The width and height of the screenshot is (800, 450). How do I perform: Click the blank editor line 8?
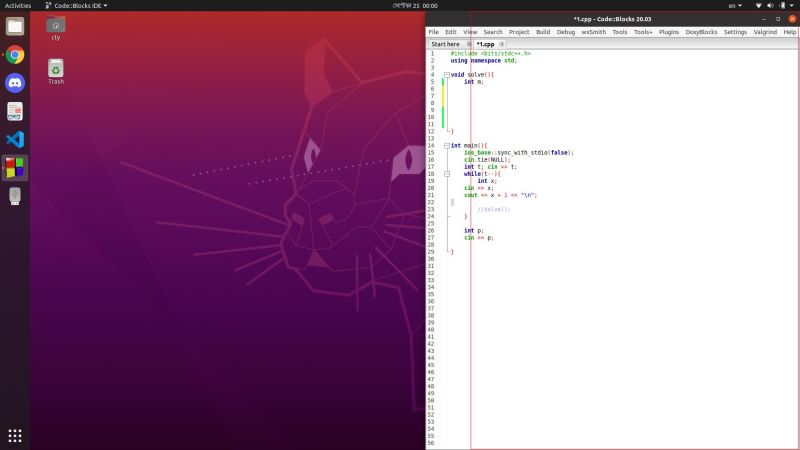(x=622, y=103)
